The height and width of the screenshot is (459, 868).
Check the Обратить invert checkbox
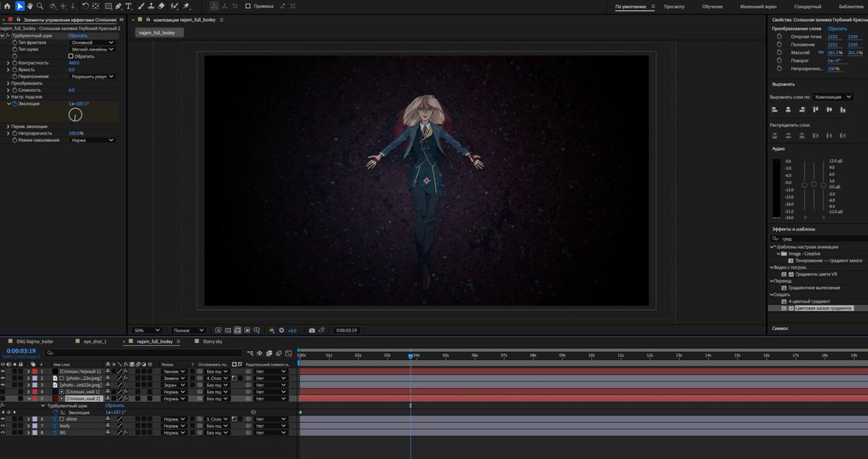(71, 56)
